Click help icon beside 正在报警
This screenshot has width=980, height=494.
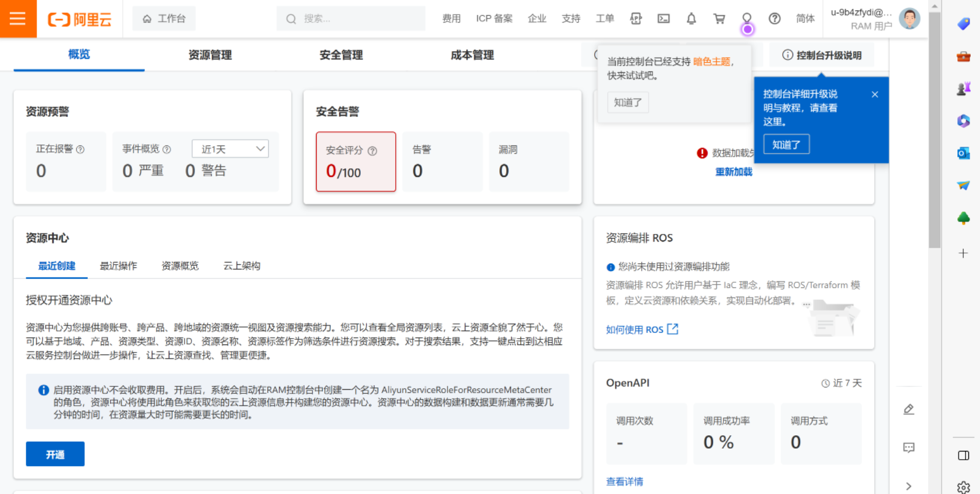tap(80, 150)
